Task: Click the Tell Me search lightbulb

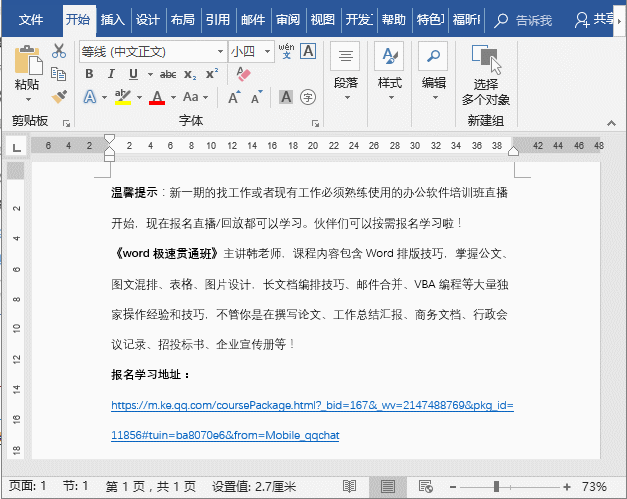Action: [500, 19]
